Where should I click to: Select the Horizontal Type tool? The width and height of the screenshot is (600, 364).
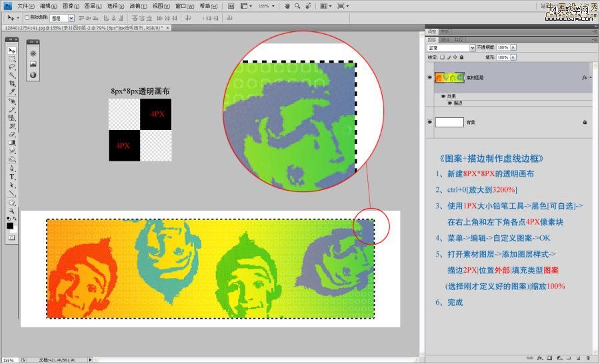click(12, 177)
